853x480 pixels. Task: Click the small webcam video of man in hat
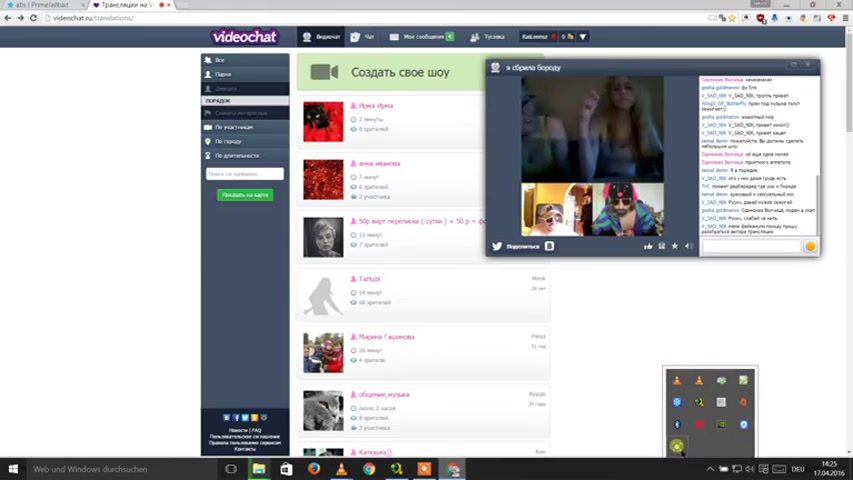tap(628, 210)
